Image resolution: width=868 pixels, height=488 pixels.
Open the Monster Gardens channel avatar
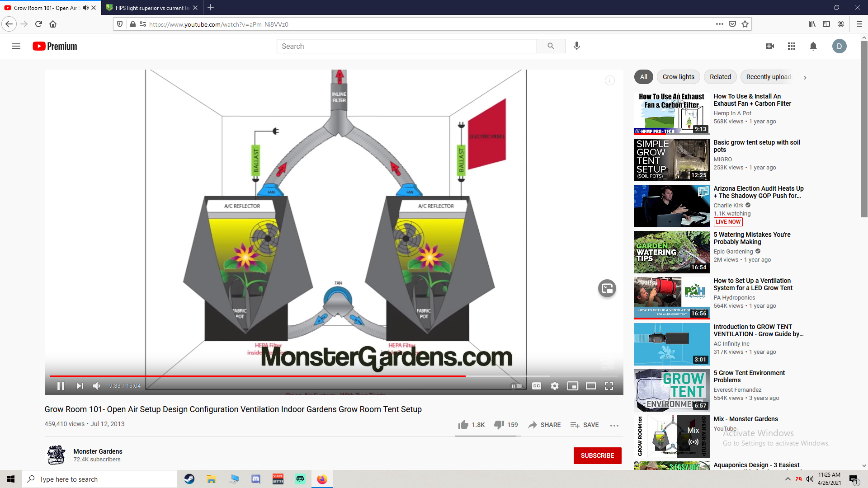(56, 455)
